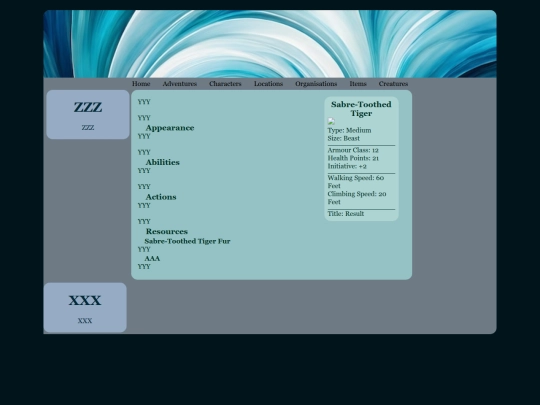Click Armour Class: 12 stat

tap(353, 150)
